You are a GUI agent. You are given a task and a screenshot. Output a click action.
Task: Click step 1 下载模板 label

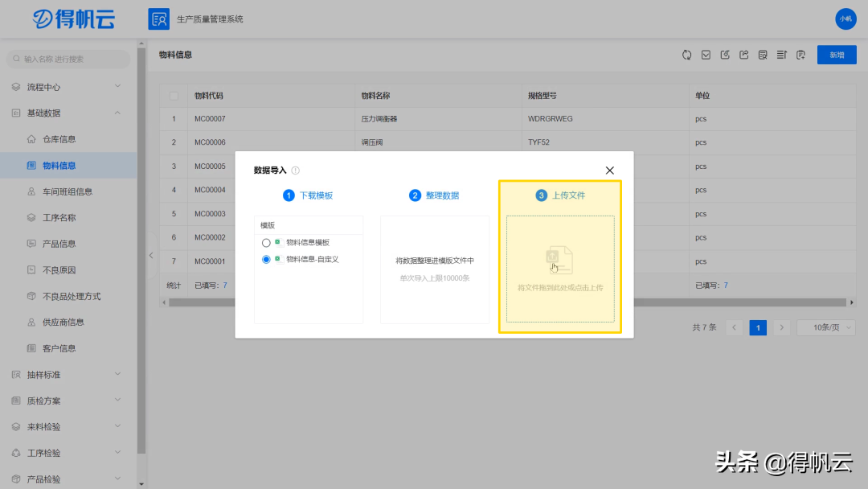316,195
